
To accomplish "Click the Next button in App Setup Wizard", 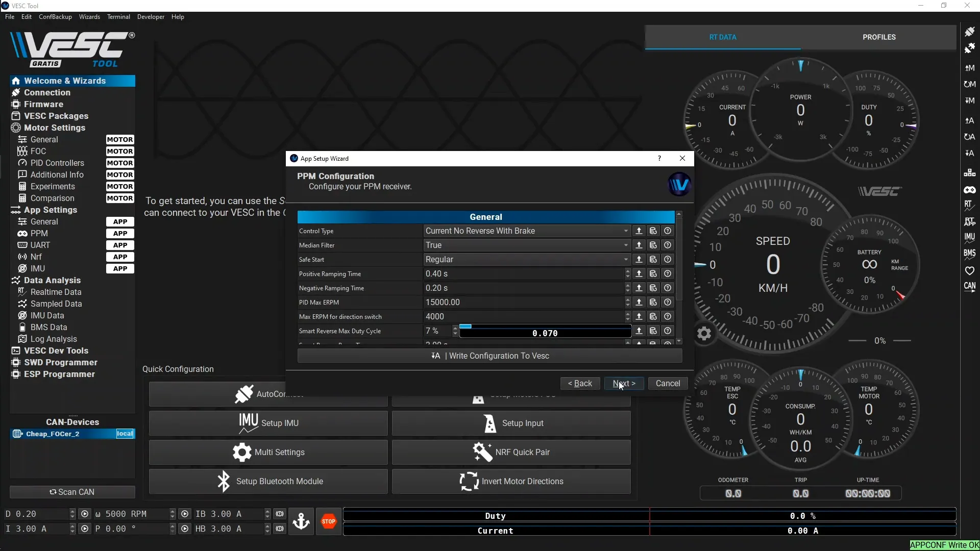I will (x=624, y=383).
